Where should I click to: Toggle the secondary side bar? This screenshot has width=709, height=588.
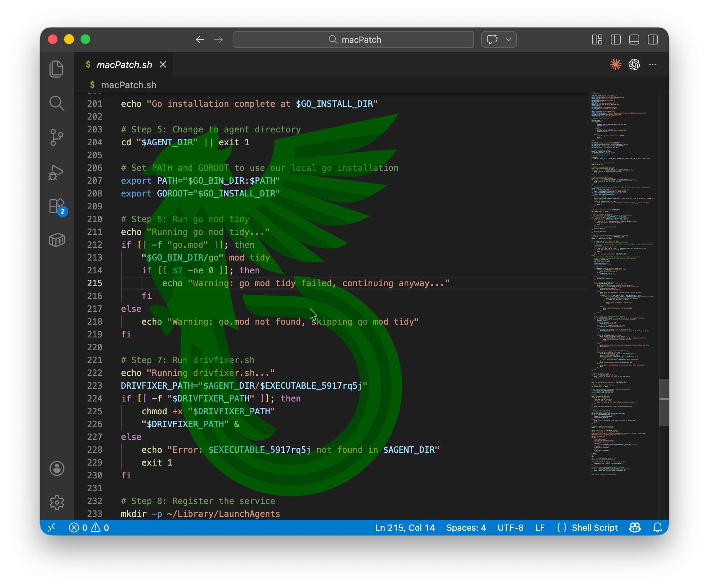pos(652,40)
